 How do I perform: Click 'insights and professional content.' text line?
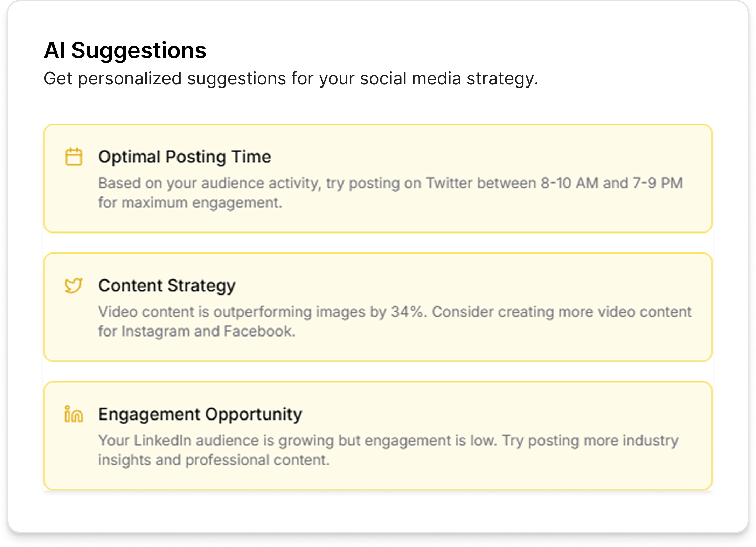click(x=214, y=460)
